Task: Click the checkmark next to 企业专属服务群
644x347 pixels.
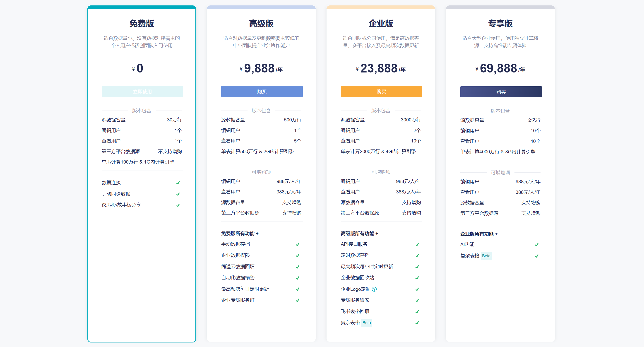Action: pos(298,300)
